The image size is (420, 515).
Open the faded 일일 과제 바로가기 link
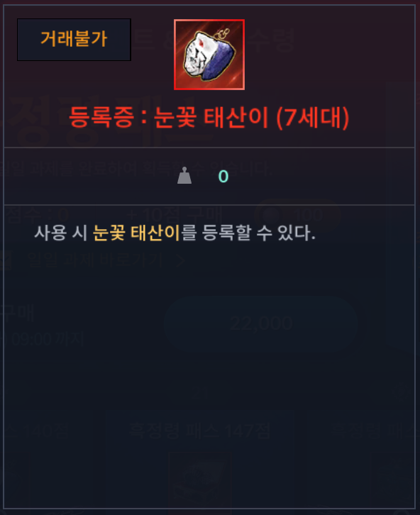point(95,260)
